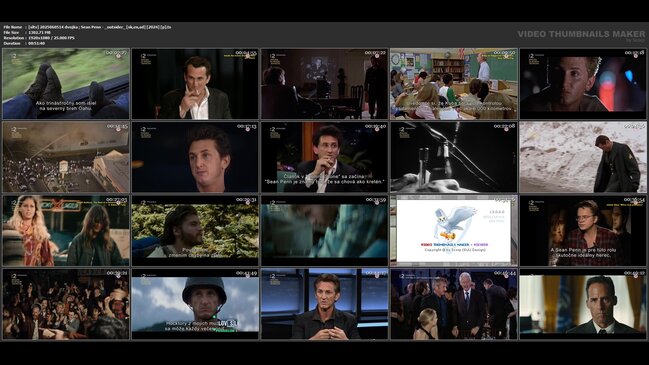Image resolution: width=649 pixels, height=365 pixels.
Task: Click the clock icon on first thumbnail timestamp
Action: tap(118, 56)
